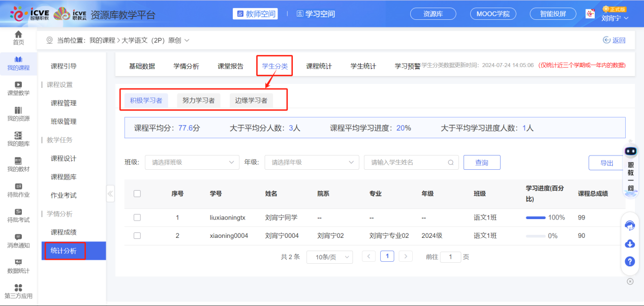This screenshot has height=306, width=644.
Task: Click the blue help question mark icon
Action: pyautogui.click(x=630, y=261)
